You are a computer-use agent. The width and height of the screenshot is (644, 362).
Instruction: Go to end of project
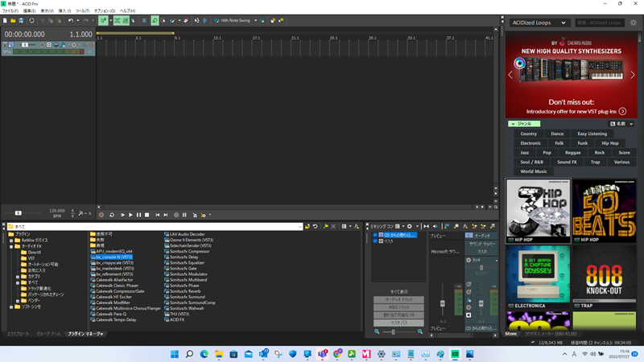[x=166, y=215]
